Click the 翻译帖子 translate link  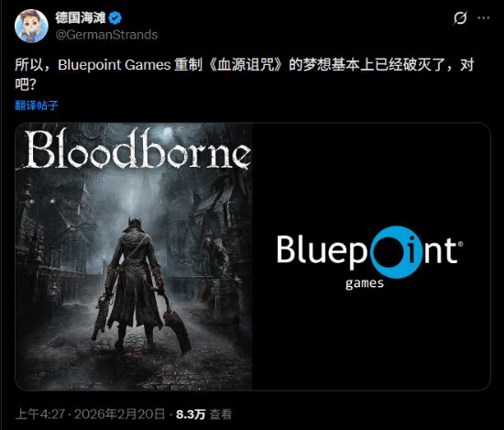[x=37, y=105]
